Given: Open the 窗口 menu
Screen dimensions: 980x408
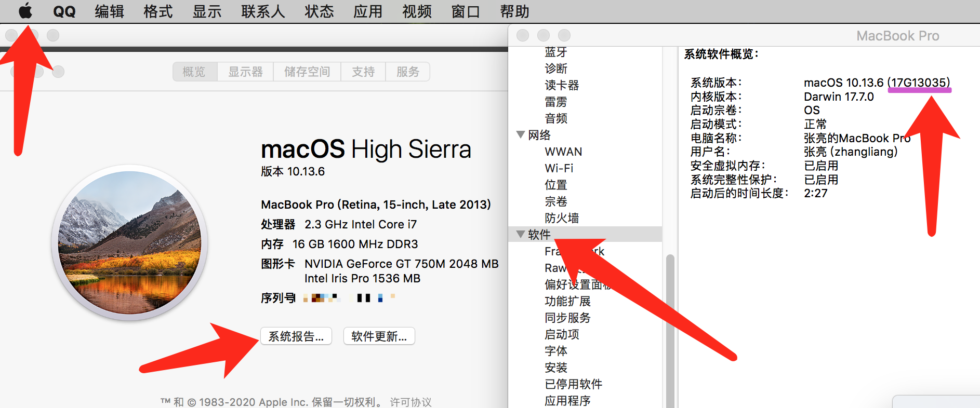Looking at the screenshot, I should pos(466,11).
